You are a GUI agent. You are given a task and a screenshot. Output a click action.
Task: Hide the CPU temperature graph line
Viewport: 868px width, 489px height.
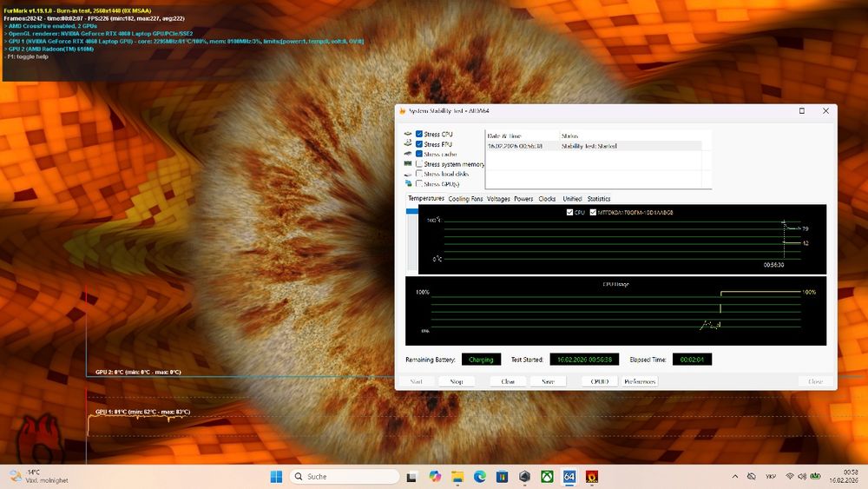pyautogui.click(x=569, y=212)
